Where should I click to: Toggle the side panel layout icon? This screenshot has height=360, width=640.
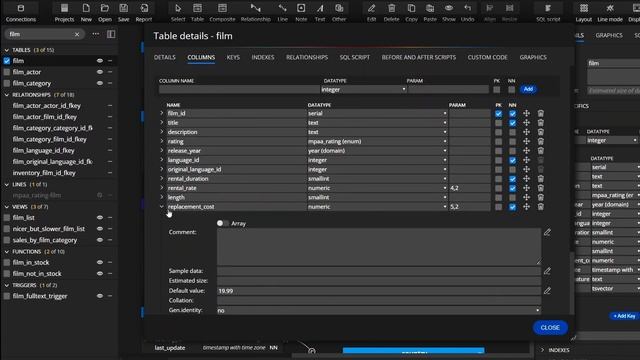(x=111, y=34)
